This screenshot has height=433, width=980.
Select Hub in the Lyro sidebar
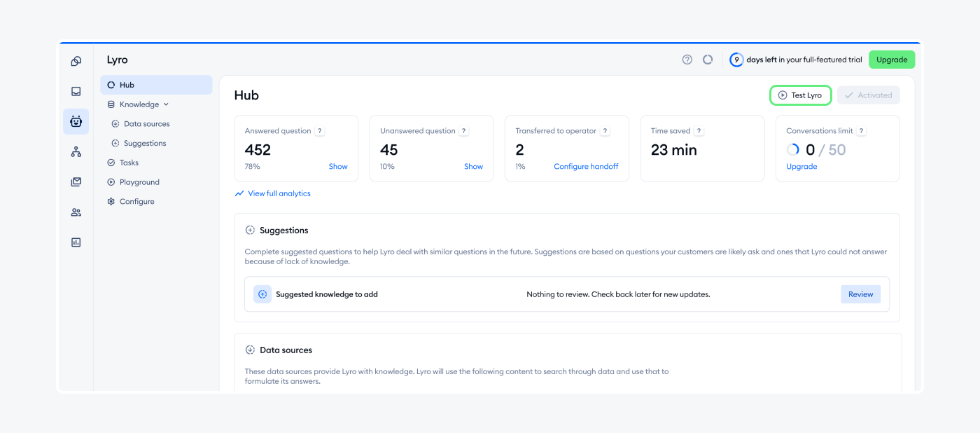pos(156,85)
